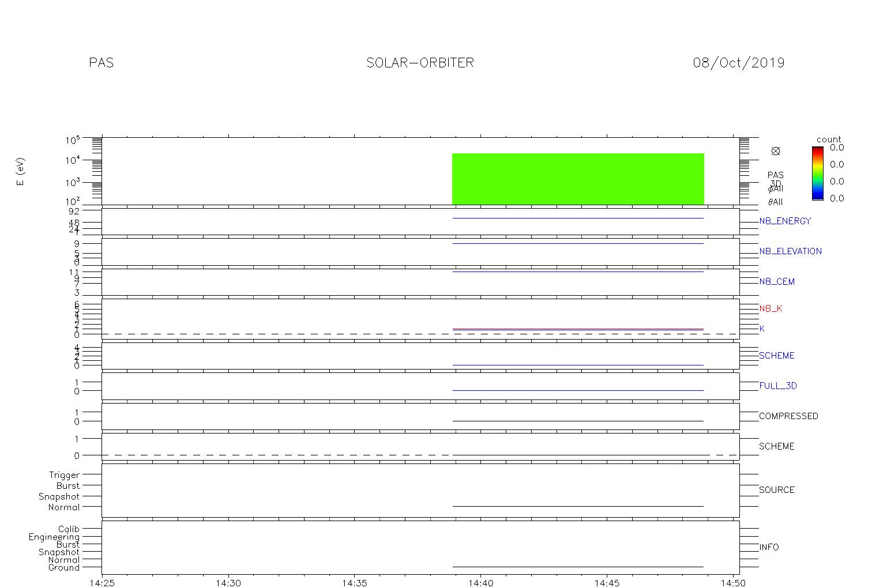
Task: Click the blue NB_ELEVATION data line
Action: click(x=578, y=243)
